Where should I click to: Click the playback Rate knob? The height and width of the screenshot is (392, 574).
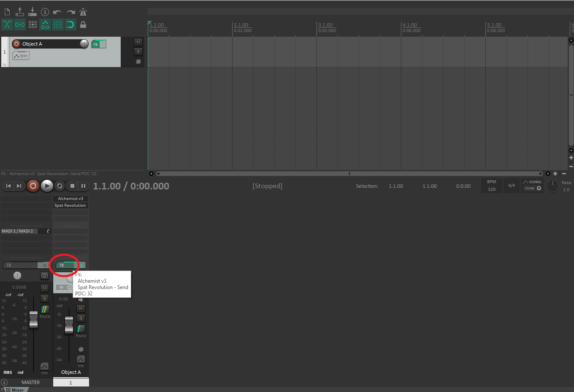[552, 186]
